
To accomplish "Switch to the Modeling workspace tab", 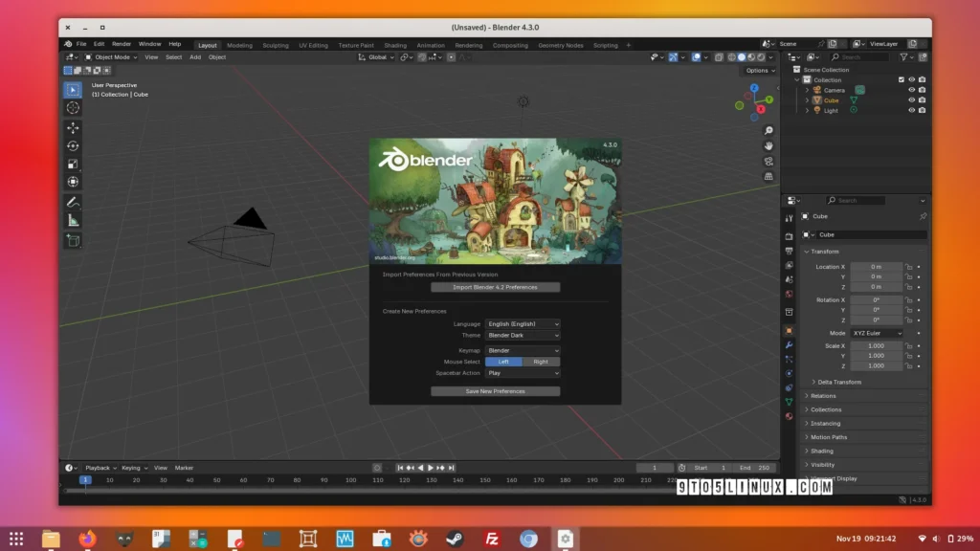I will 239,45.
